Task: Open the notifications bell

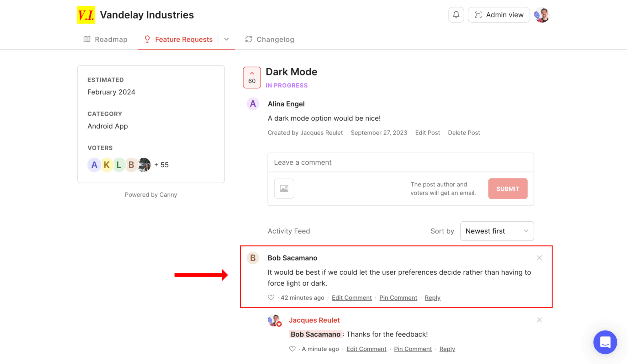Action: point(456,15)
